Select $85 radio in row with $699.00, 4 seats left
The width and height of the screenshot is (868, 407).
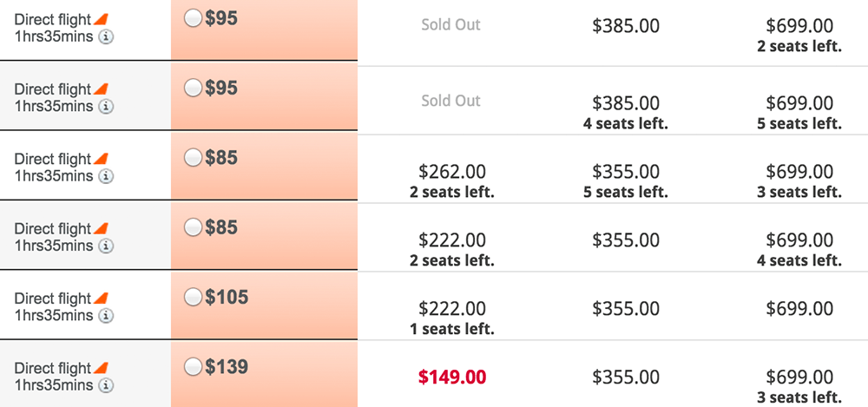(194, 227)
